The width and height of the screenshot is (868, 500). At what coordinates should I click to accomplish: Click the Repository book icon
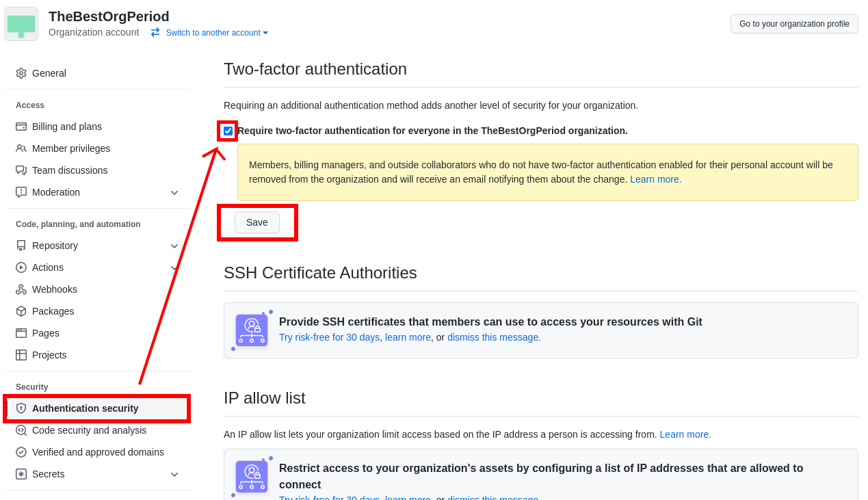click(21, 246)
